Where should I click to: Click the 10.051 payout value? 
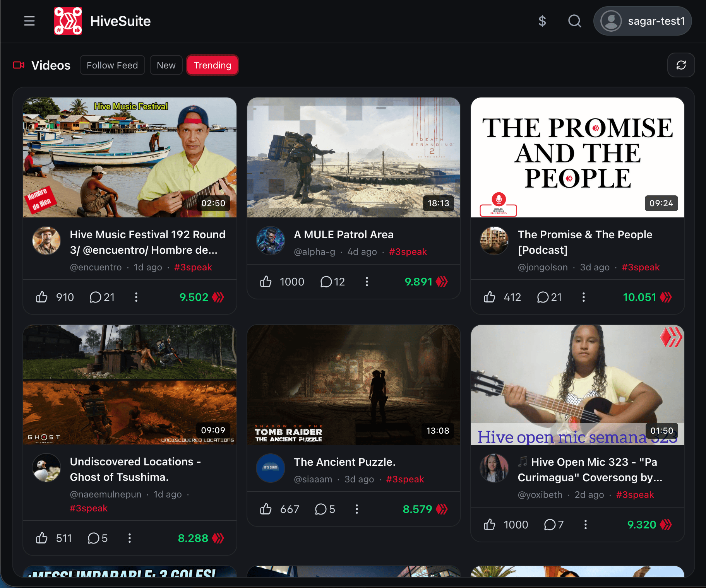[639, 297]
